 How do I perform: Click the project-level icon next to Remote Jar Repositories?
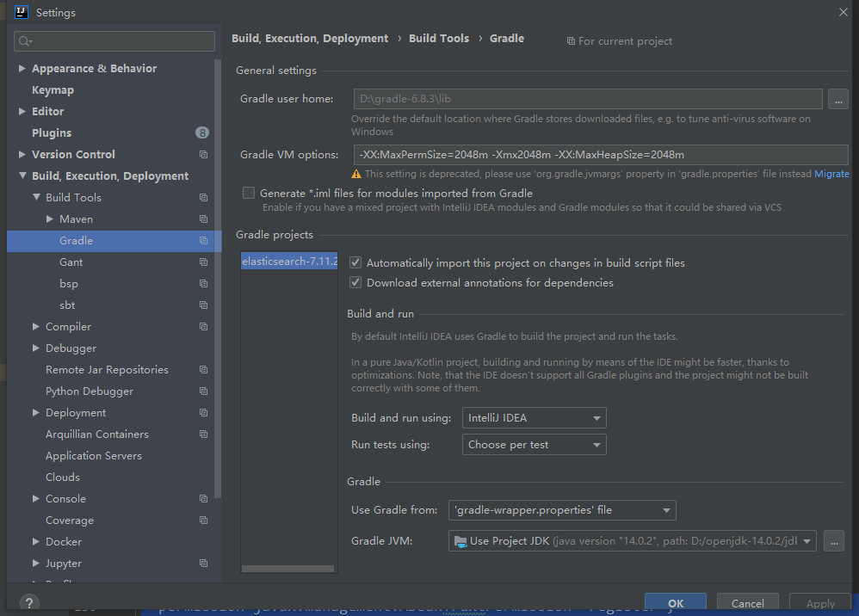(x=203, y=370)
